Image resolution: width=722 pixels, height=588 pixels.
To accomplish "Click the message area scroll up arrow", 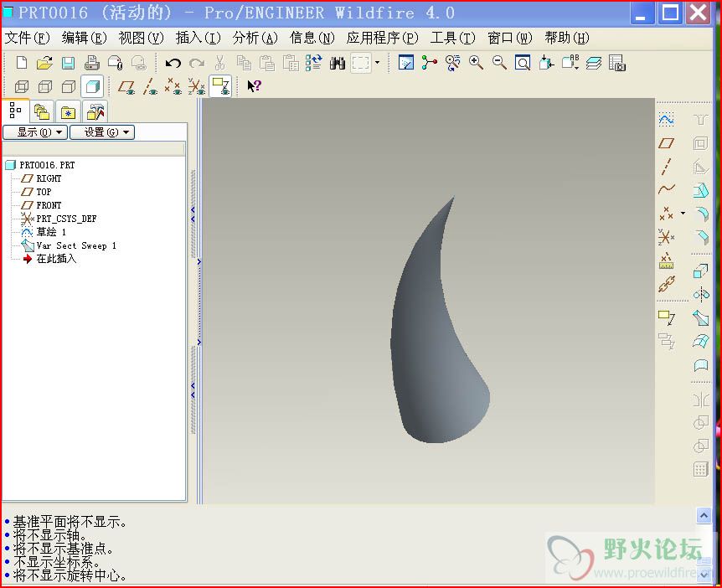I will click(704, 516).
